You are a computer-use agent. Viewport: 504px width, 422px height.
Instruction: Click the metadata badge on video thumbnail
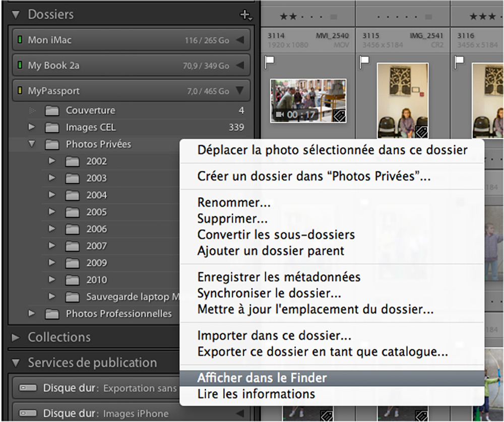point(339,116)
